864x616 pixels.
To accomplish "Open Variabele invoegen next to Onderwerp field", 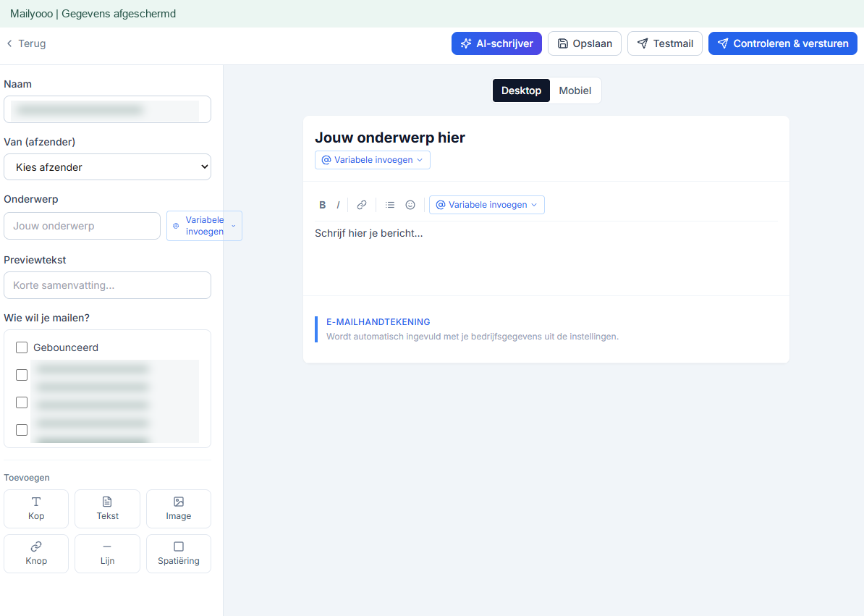I will 204,226.
